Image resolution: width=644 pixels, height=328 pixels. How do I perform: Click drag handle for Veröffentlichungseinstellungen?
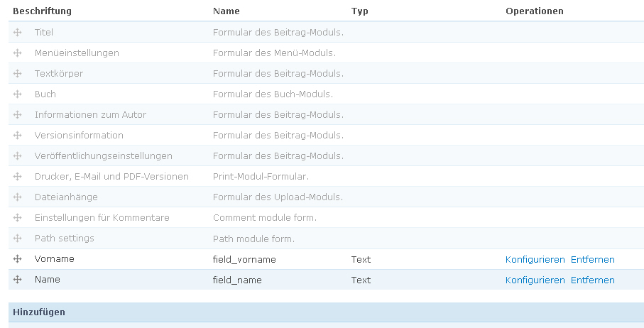[18, 156]
